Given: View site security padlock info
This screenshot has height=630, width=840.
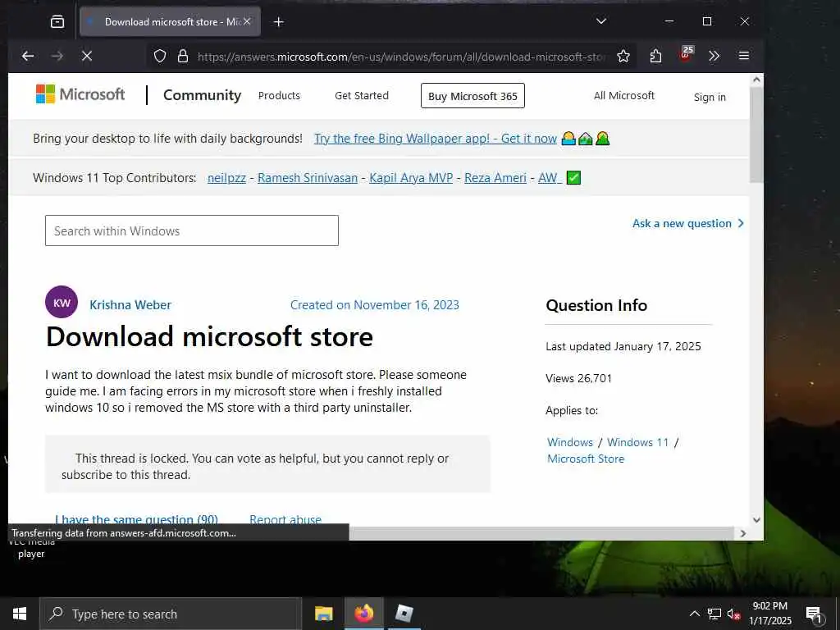Looking at the screenshot, I should 183,57.
